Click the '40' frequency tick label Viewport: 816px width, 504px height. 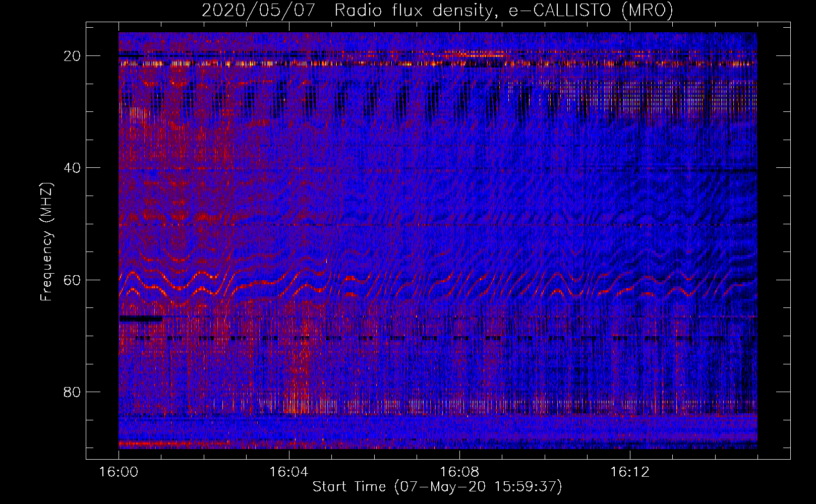pos(72,167)
